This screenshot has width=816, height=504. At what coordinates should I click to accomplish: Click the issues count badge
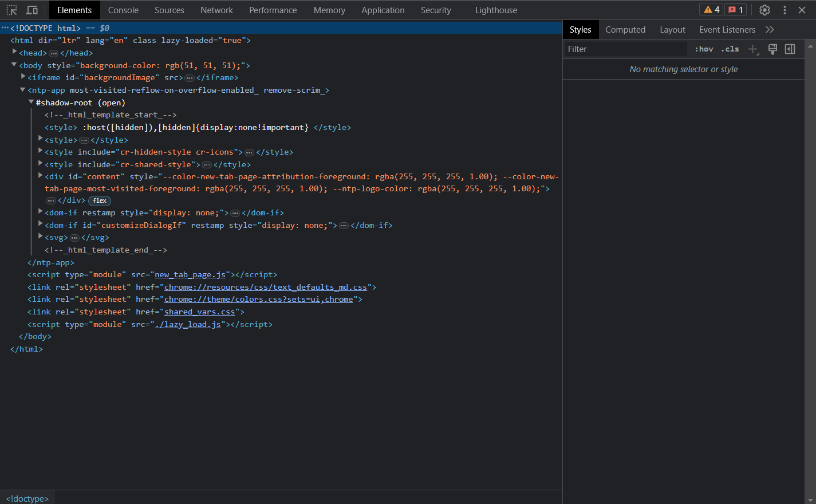(x=736, y=10)
